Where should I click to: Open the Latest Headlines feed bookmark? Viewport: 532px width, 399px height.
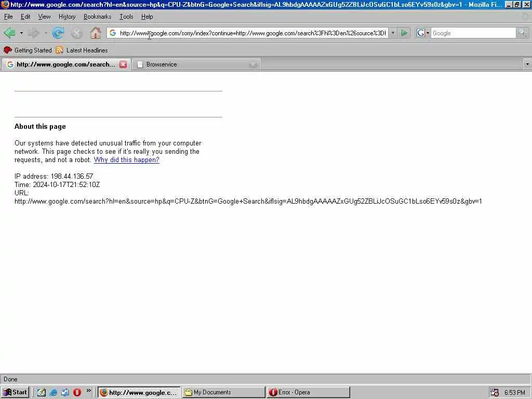tap(82, 50)
